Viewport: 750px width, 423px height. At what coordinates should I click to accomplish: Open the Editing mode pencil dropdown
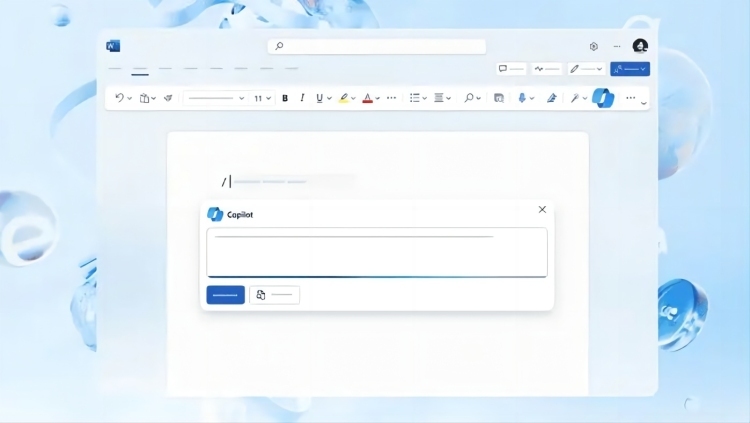pyautogui.click(x=586, y=69)
